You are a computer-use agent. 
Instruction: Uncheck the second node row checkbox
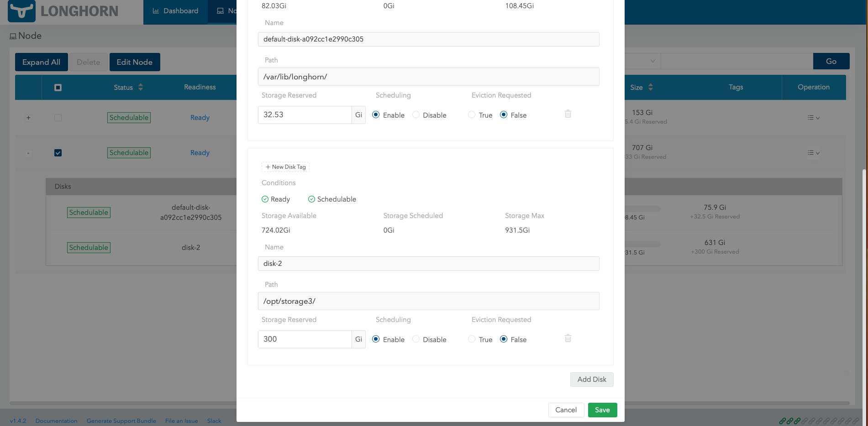(58, 153)
